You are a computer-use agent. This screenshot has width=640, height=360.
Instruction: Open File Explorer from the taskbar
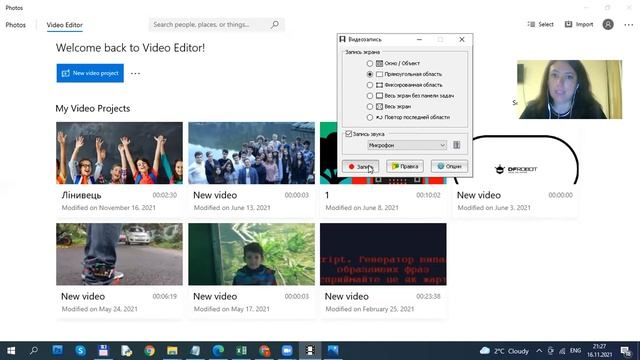172,351
